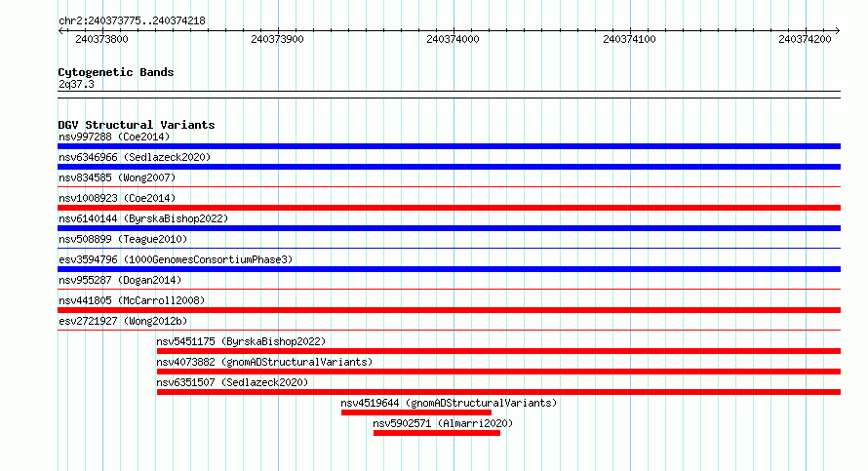The width and height of the screenshot is (868, 471).
Task: Click the red bar under nsv4073882
Action: [x=498, y=372]
